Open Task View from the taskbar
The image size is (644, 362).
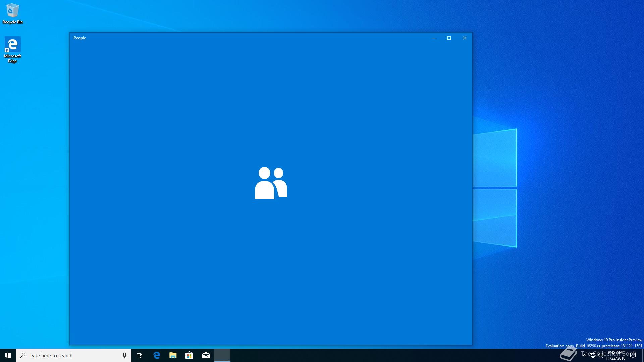click(140, 355)
